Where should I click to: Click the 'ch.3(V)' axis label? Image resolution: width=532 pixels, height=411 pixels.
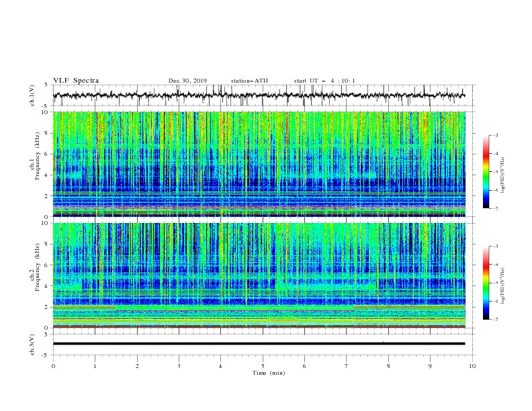pyautogui.click(x=32, y=345)
